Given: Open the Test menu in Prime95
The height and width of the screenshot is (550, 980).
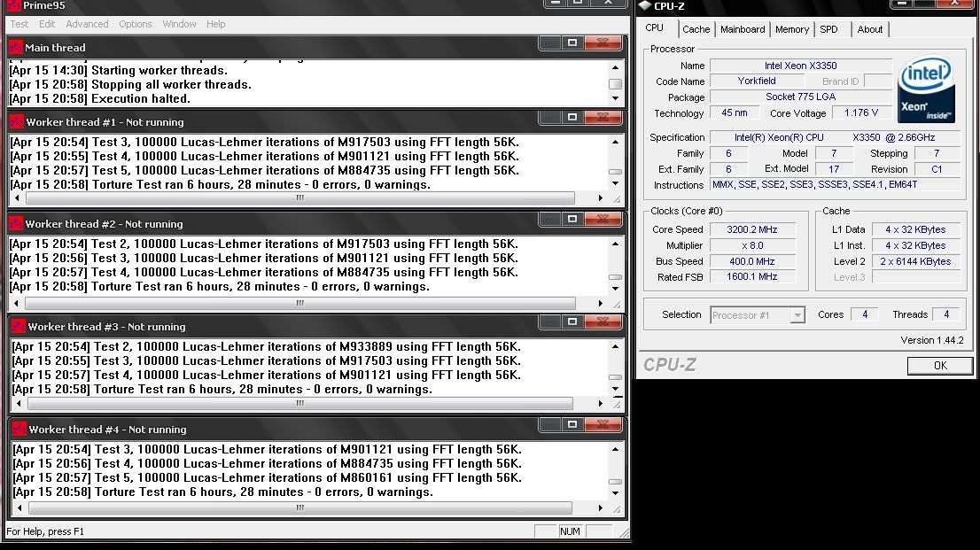Looking at the screenshot, I should (x=19, y=24).
